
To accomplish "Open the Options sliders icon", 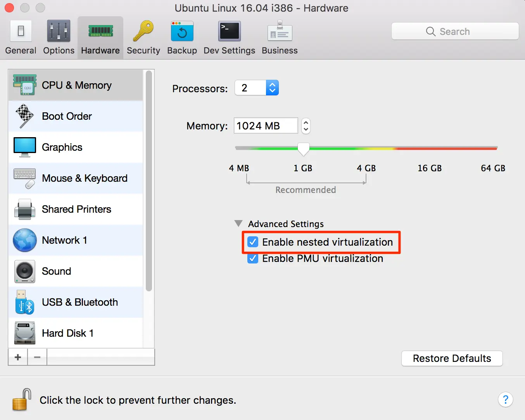I will (59, 31).
